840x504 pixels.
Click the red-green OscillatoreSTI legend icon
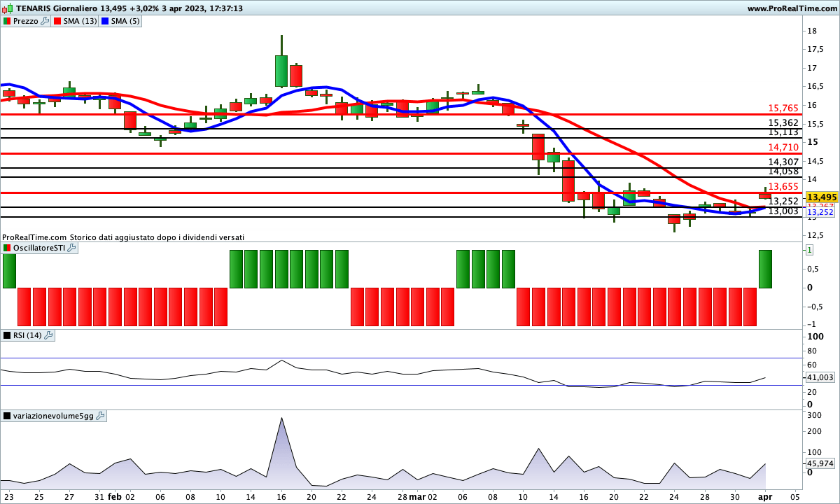[x=7, y=248]
